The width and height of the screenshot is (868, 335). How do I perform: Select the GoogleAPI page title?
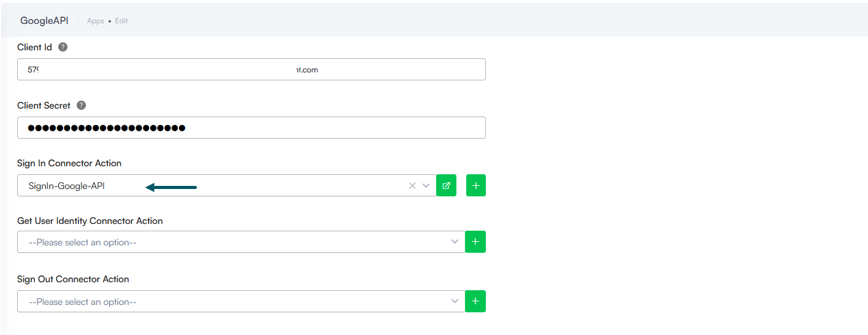44,20
